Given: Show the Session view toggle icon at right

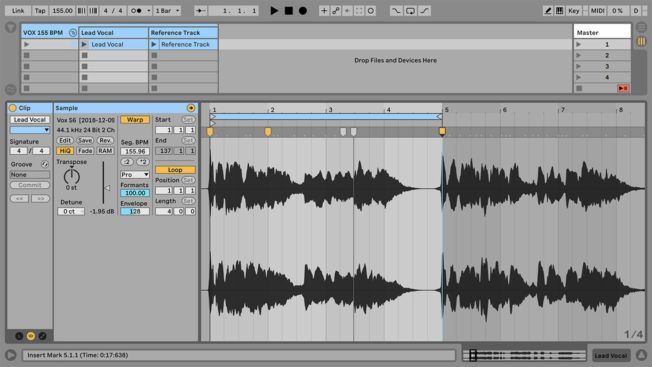Looking at the screenshot, I should [641, 41].
